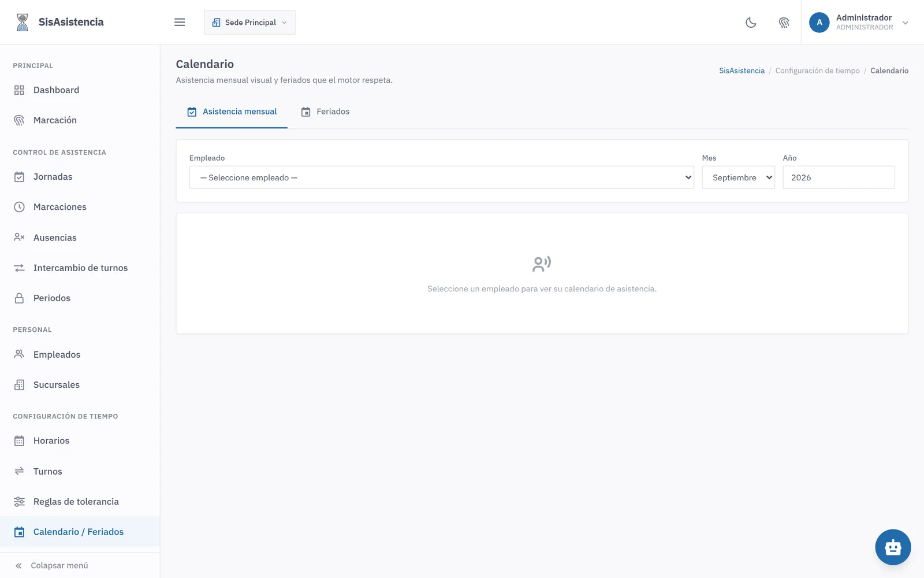
Task: Click the Administrador avatar circle
Action: pos(819,23)
